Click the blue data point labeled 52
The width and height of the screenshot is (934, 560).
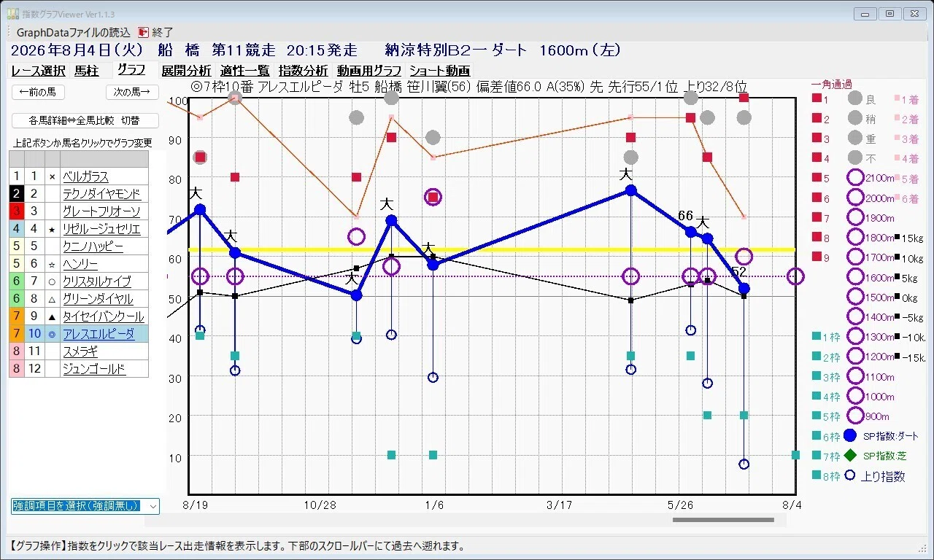(744, 288)
